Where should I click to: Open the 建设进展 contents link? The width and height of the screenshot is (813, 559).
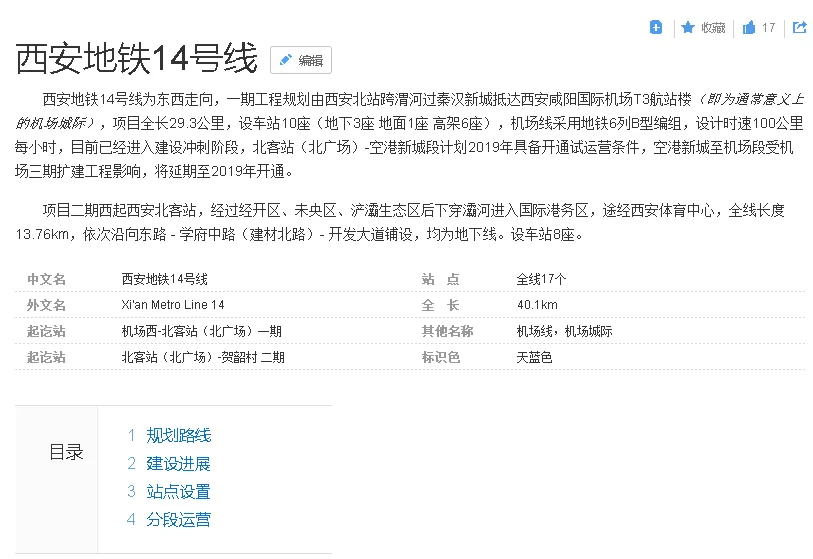pos(178,463)
